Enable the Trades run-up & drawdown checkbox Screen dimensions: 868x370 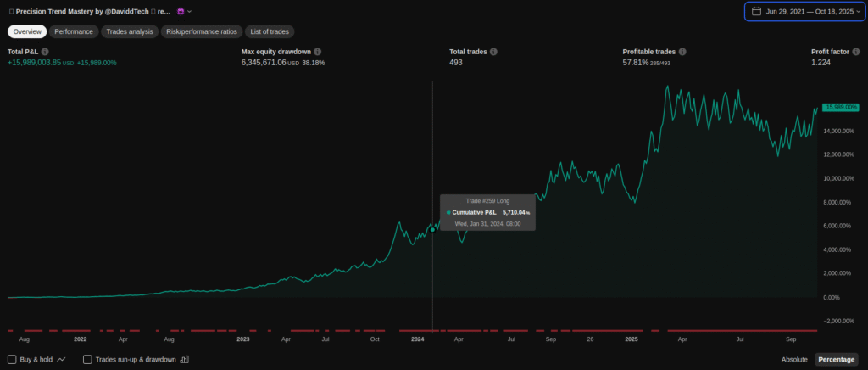pos(87,360)
